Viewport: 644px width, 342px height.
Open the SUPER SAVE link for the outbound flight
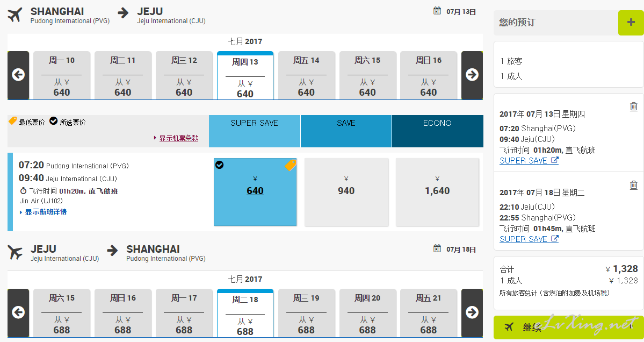point(529,161)
